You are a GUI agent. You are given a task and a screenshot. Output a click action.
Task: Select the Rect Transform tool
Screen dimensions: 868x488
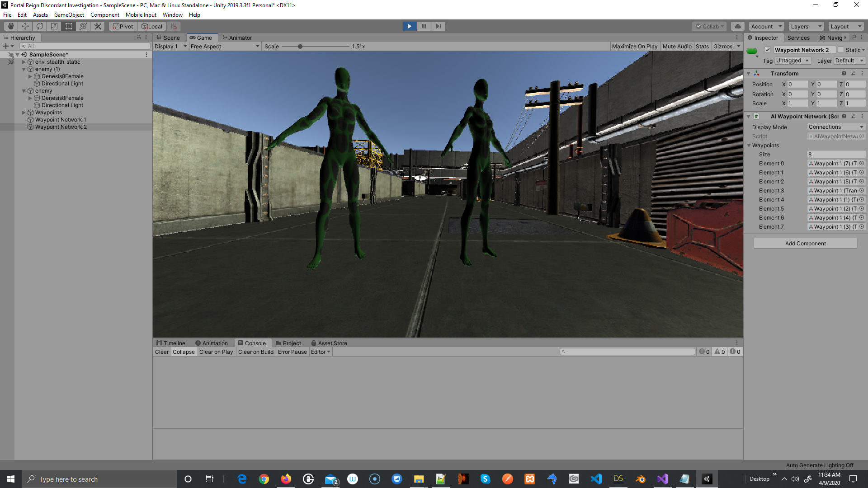tap(69, 26)
